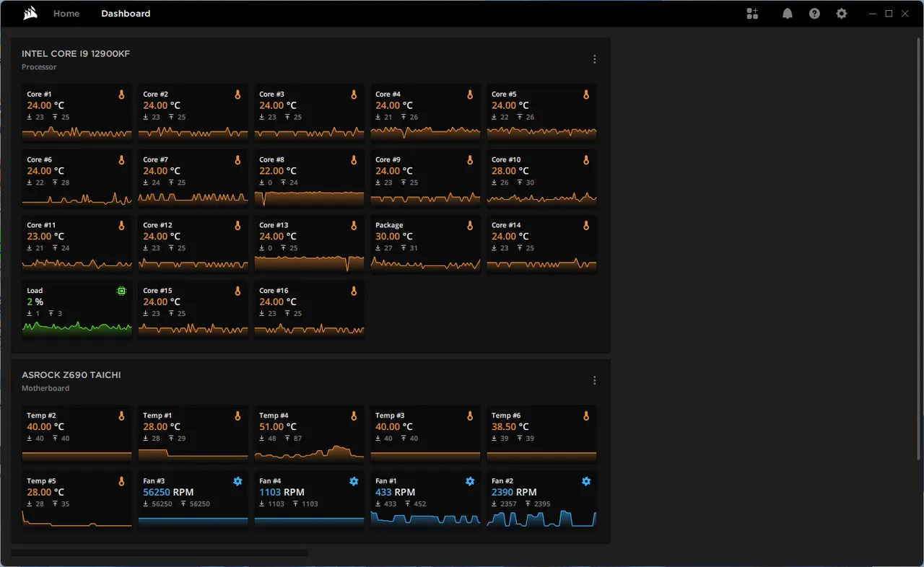Minimize the iCUE window
The height and width of the screenshot is (567, 924).
873,14
